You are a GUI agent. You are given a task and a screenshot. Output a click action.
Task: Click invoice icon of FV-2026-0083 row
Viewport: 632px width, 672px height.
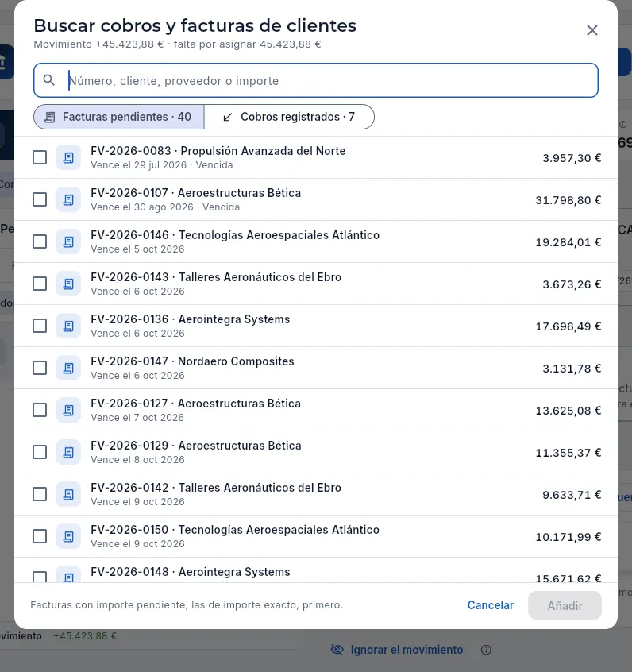point(68,158)
